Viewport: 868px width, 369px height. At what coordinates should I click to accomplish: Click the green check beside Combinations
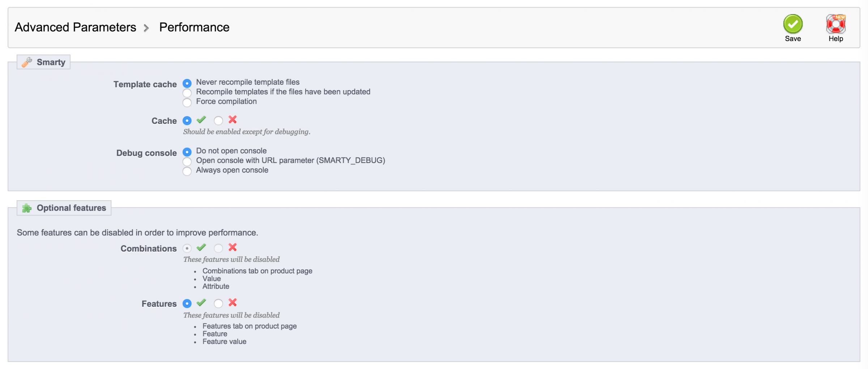201,247
